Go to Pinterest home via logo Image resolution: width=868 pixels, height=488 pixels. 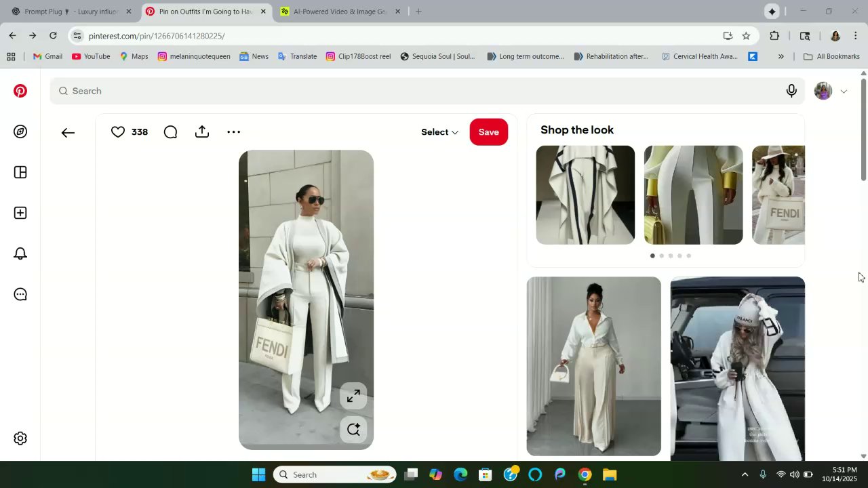[x=20, y=91]
